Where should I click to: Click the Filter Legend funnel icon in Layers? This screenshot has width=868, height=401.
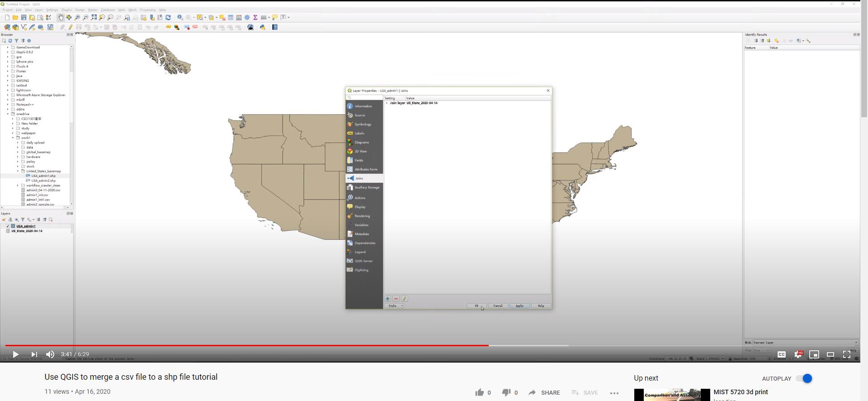[23, 220]
